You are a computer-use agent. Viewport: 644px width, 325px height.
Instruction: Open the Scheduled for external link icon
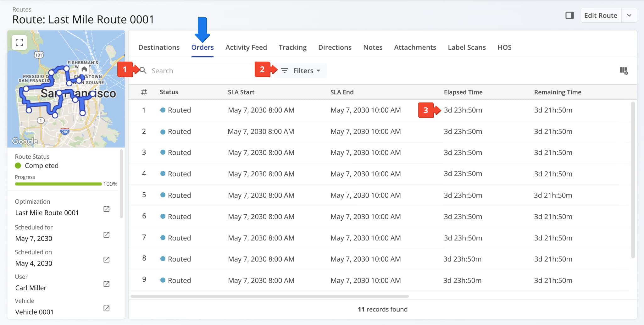tap(107, 235)
